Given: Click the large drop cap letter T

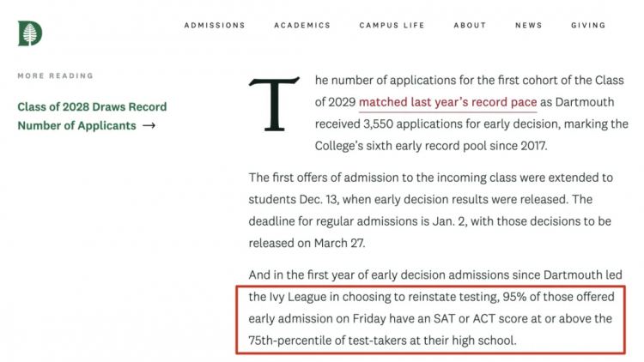Looking at the screenshot, I should click(x=274, y=104).
